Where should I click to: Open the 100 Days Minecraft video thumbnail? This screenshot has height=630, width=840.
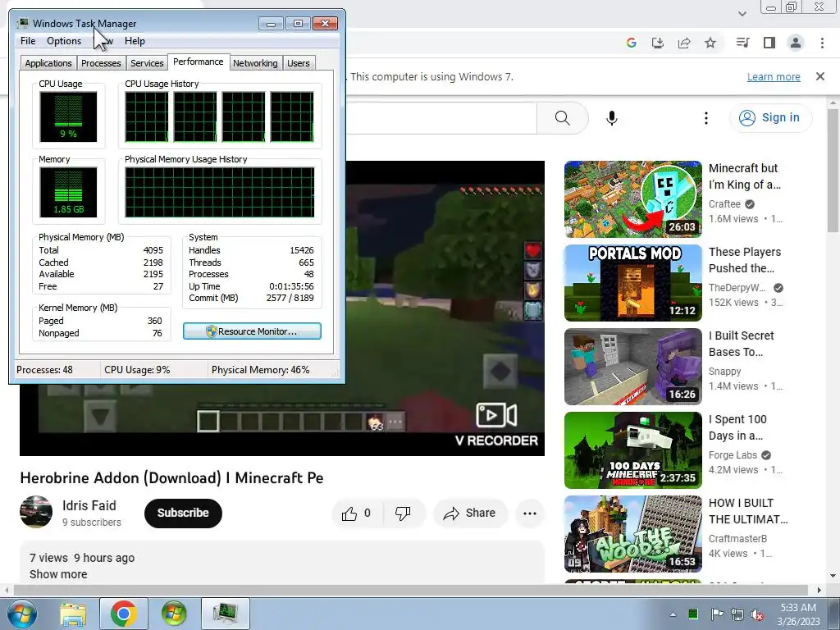pyautogui.click(x=632, y=450)
